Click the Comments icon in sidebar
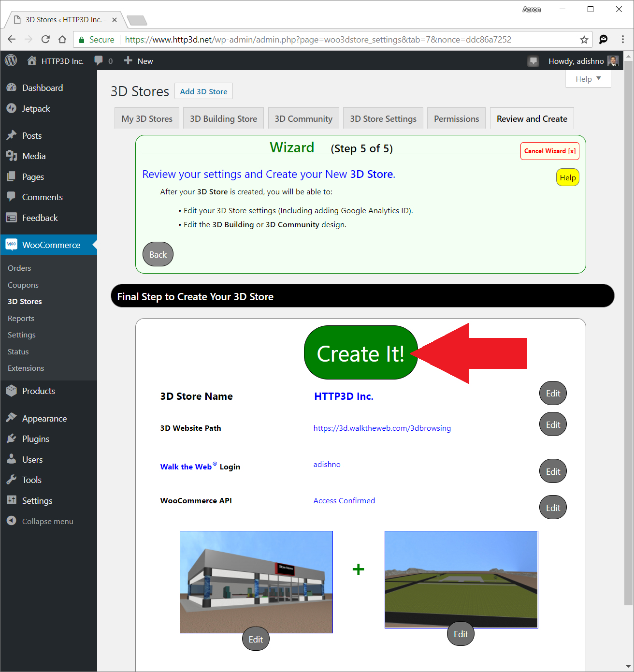634x672 pixels. (x=12, y=197)
